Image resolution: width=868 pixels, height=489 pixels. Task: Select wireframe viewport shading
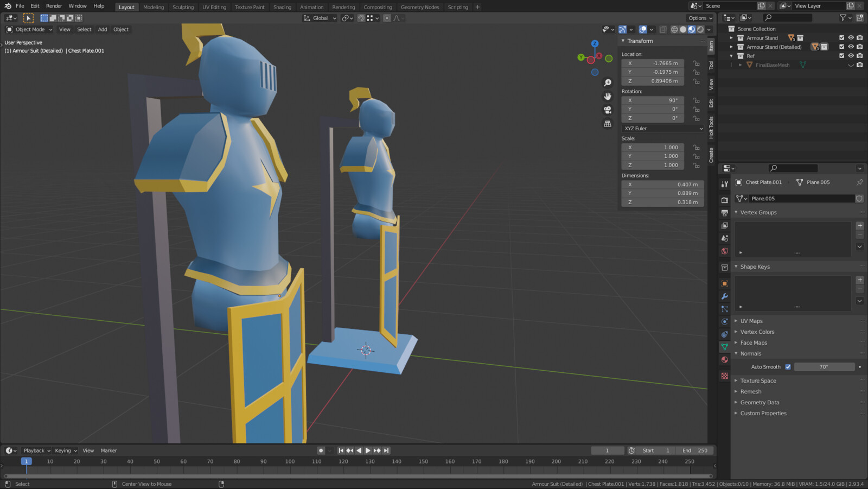click(x=674, y=29)
